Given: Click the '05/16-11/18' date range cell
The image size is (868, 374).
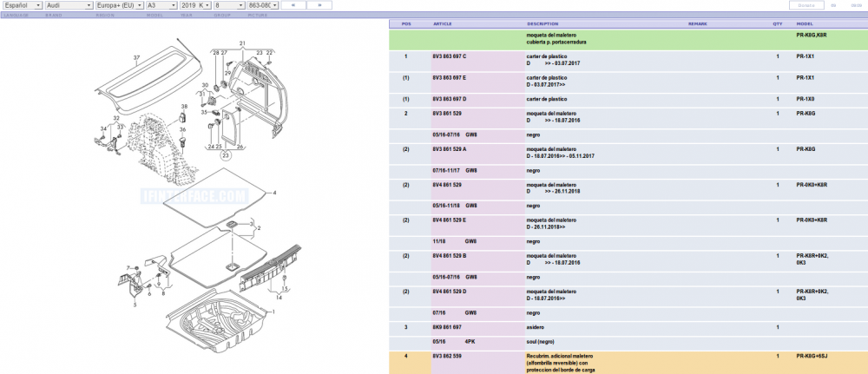Looking at the screenshot, I should click(x=446, y=206).
